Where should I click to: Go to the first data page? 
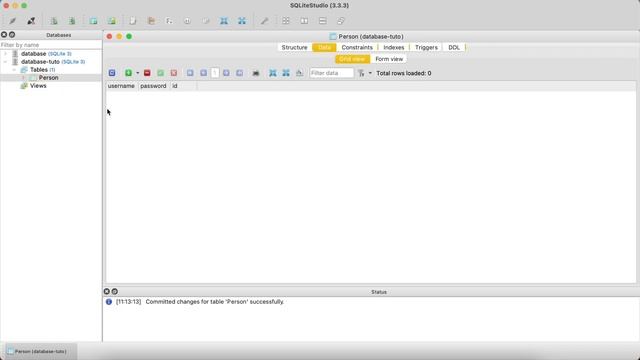[190, 73]
